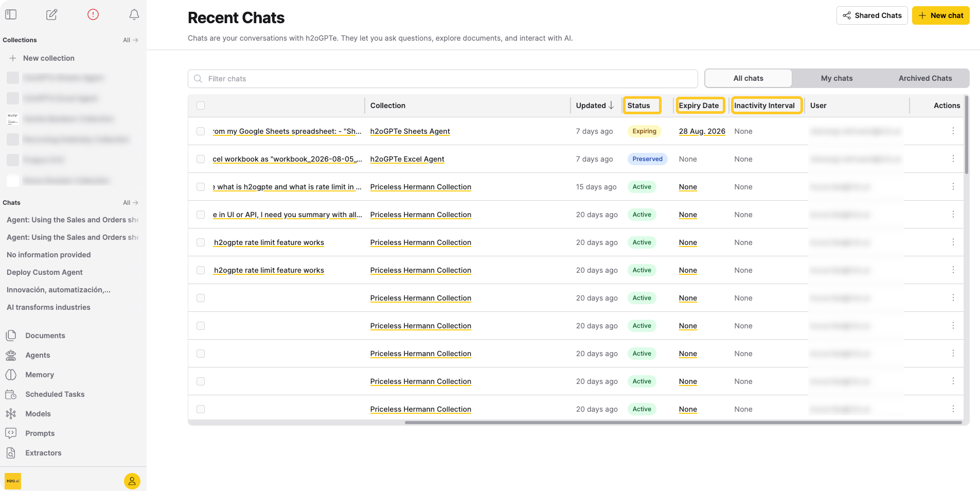The width and height of the screenshot is (980, 491).
Task: Open 'Innovación, automatización' chat in sidebar
Action: 59,290
